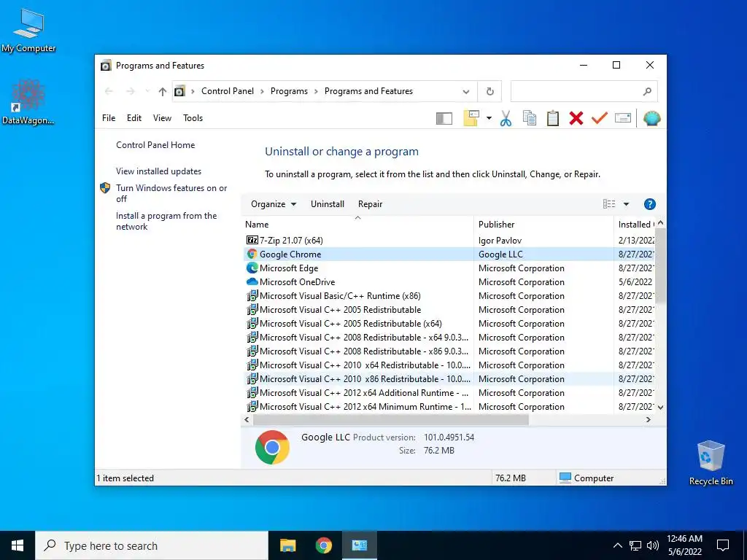The height and width of the screenshot is (560, 747).
Task: Click Turn Windows features on or off
Action: click(171, 193)
